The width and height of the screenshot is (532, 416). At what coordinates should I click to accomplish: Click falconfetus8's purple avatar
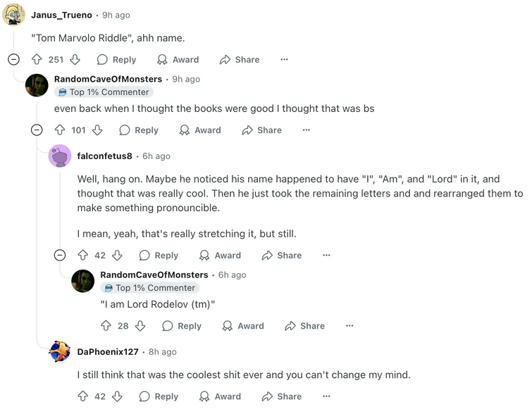point(60,156)
